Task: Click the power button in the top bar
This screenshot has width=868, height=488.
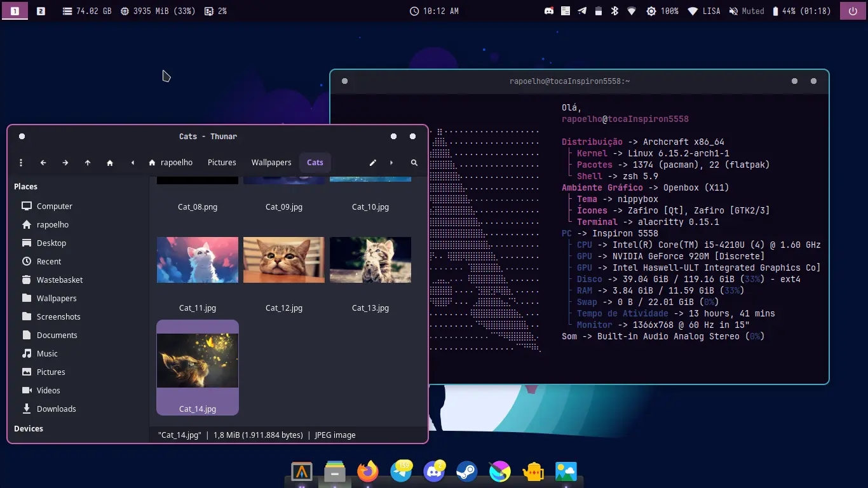Action: pos(853,11)
